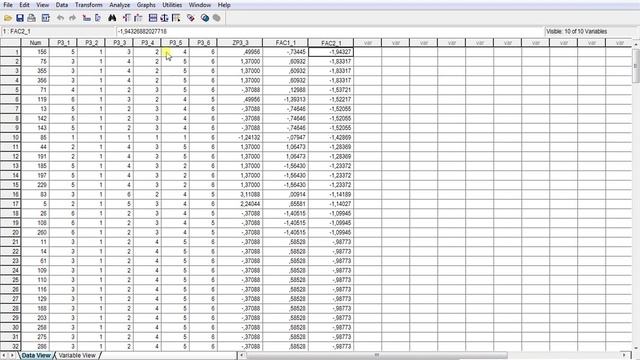
Task: Open the Utilities menu
Action: click(172, 5)
